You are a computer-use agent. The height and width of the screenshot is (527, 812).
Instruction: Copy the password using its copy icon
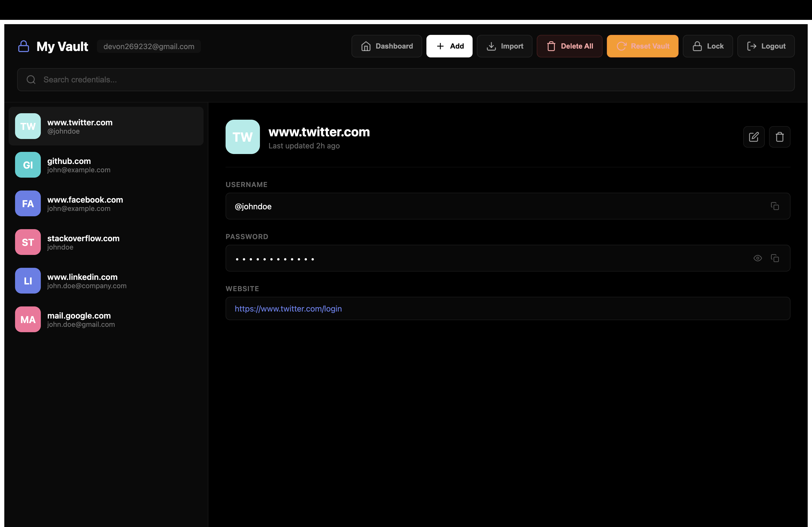click(775, 258)
